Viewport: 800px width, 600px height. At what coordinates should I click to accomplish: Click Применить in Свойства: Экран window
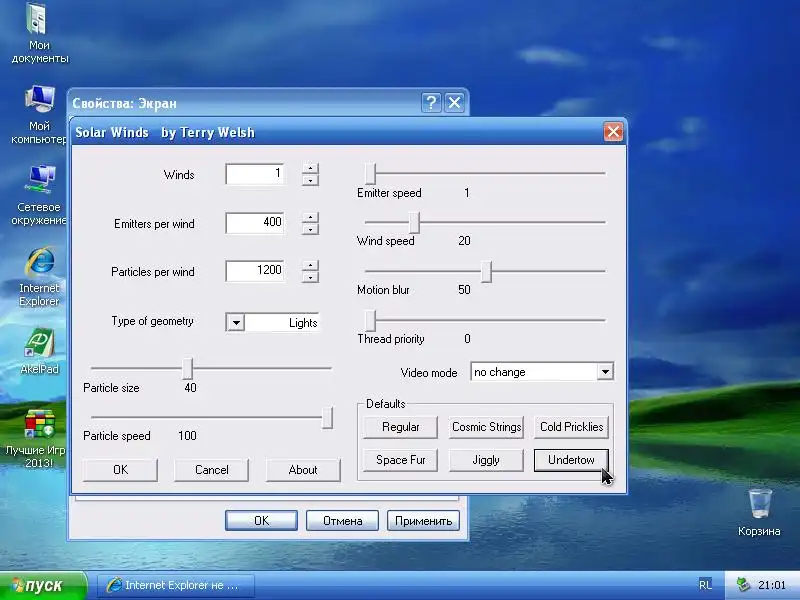(423, 520)
